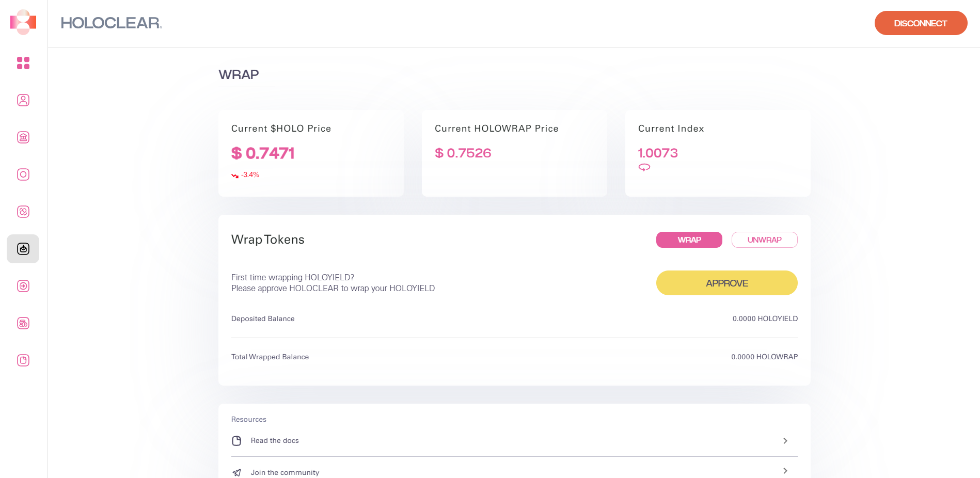Open the coins-with-dollar icon in sidebar
This screenshot has width=980, height=478.
(x=23, y=323)
